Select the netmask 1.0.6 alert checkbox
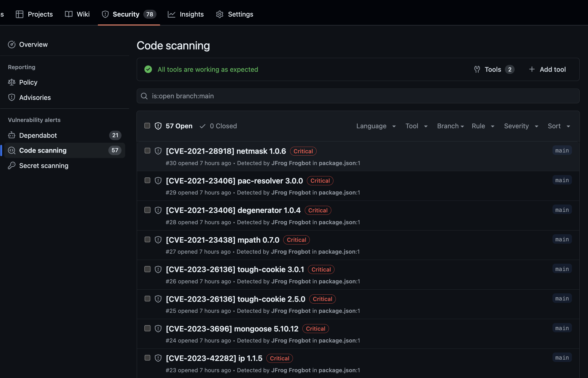The height and width of the screenshot is (378, 588). 147,151
